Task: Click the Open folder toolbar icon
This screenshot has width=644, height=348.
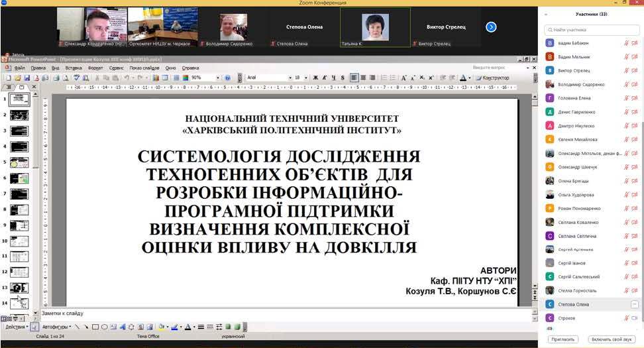Action: click(x=17, y=78)
